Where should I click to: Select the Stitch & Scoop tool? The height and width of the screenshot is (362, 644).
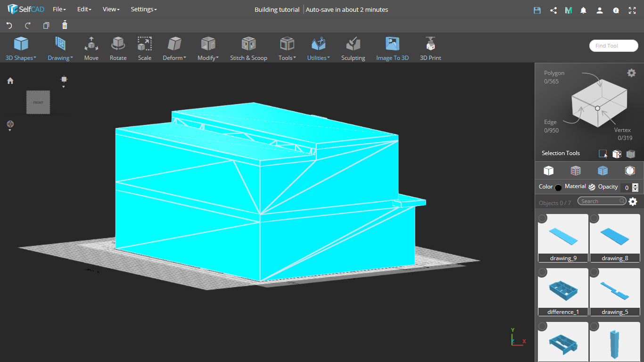(x=248, y=49)
